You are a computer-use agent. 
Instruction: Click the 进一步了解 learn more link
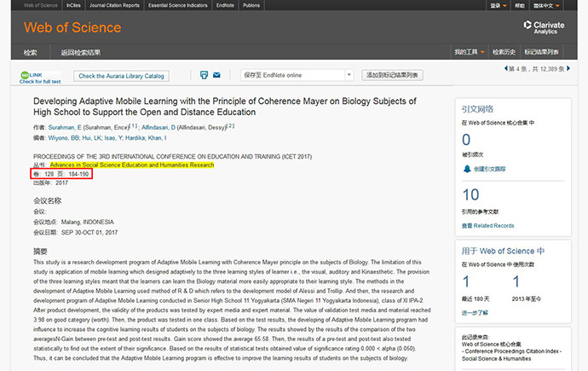click(475, 313)
